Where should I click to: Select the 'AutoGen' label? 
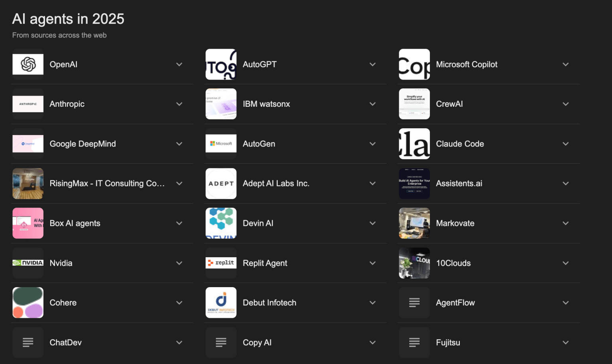[259, 144]
